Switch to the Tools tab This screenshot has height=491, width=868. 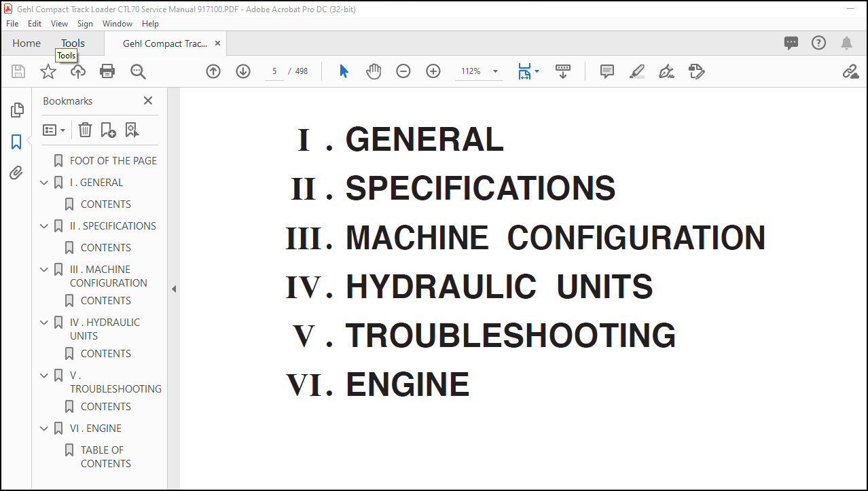73,43
